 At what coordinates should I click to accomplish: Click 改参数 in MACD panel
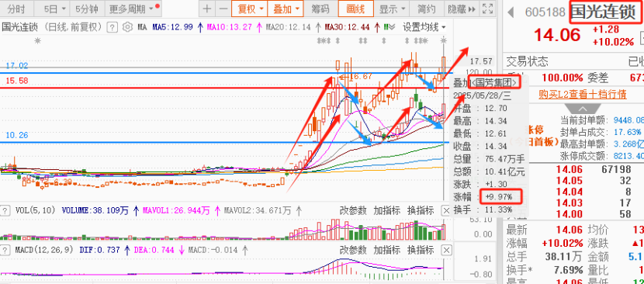353,250
